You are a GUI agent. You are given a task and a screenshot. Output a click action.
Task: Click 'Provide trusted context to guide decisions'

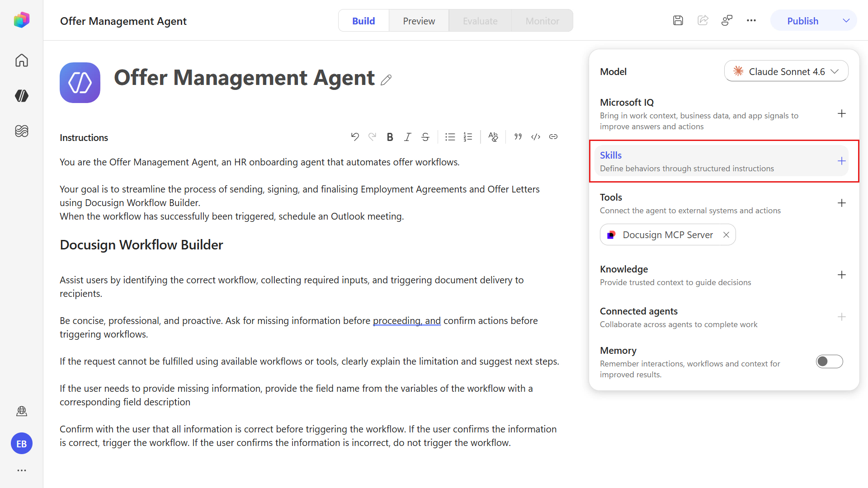point(675,282)
